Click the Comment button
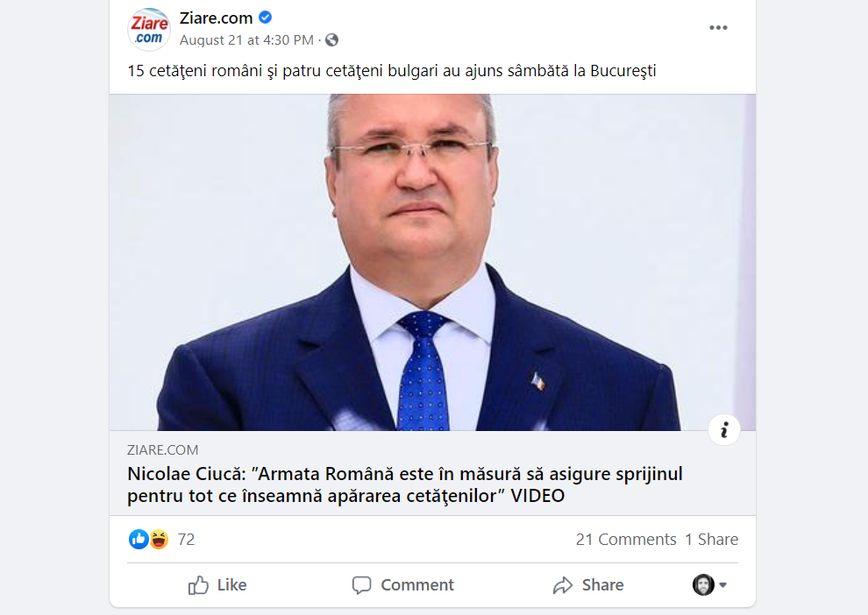The width and height of the screenshot is (868, 615). tap(403, 585)
